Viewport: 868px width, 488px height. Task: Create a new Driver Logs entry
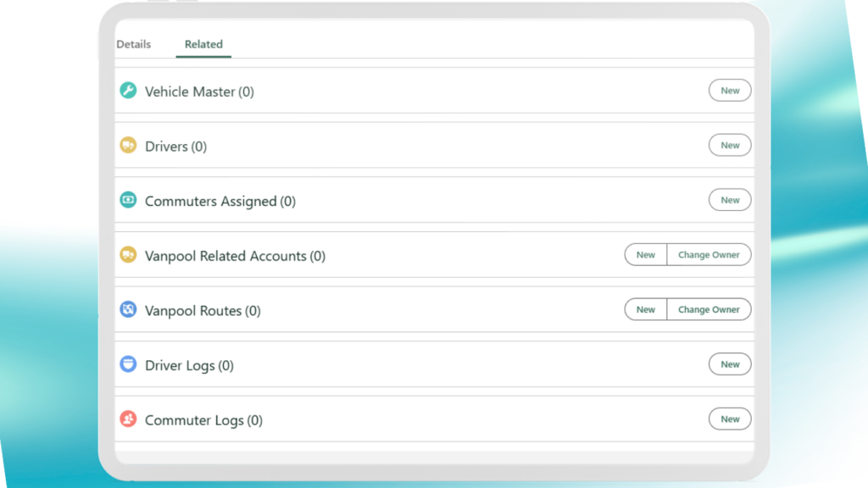tap(730, 364)
